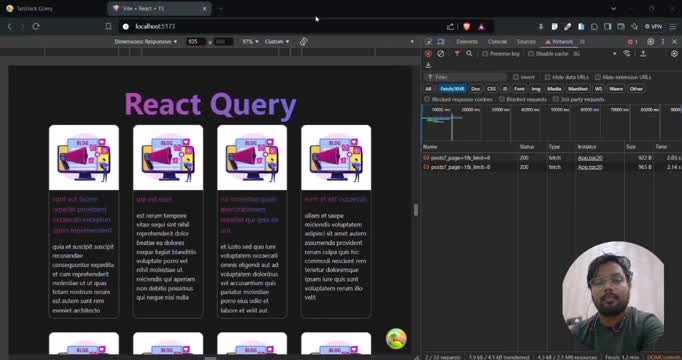Screen dimensions: 682x360
Task: Click the record network log button
Action: (428, 53)
